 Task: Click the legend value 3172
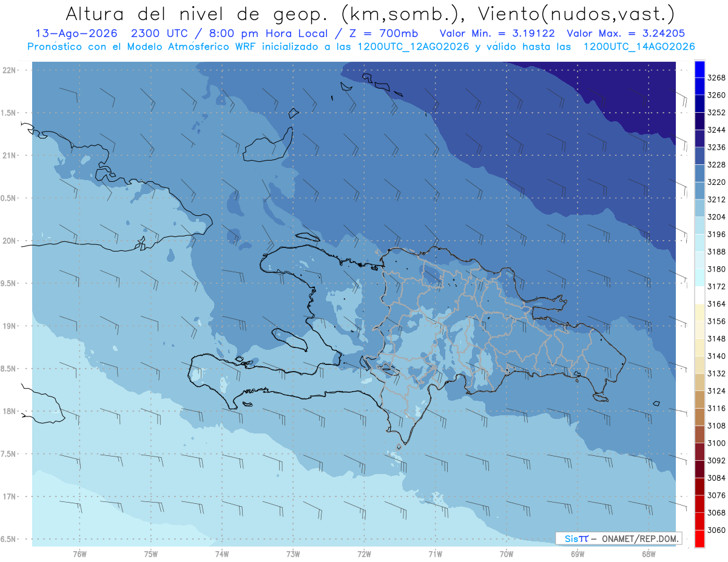(716, 286)
